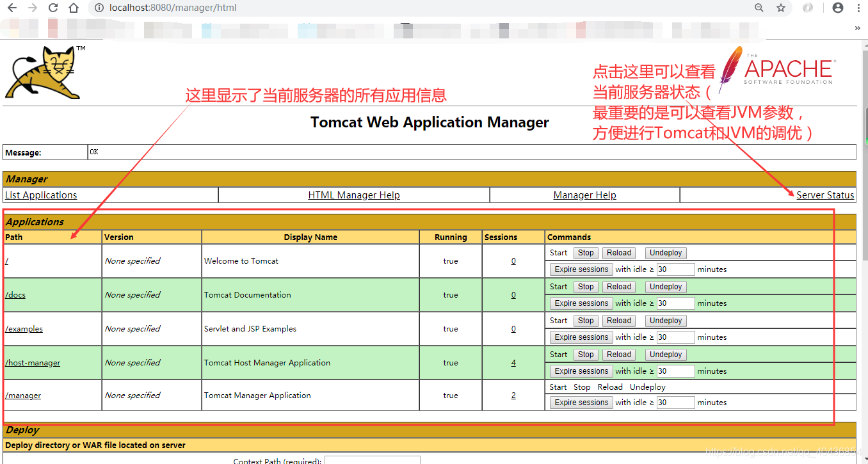Expire sessions for the root application
The height and width of the screenshot is (464, 868).
(x=581, y=269)
